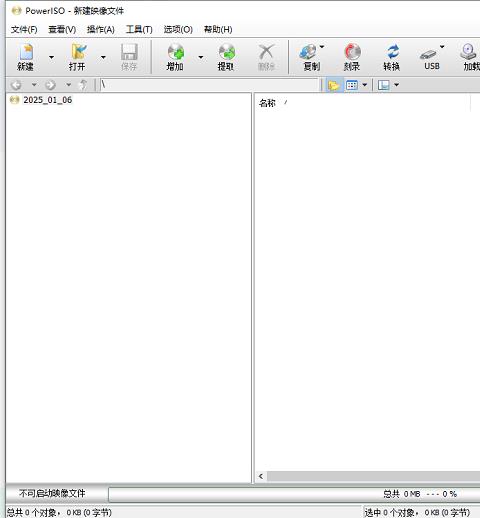Click the 刻录 (Burn) toolbar icon

352,57
